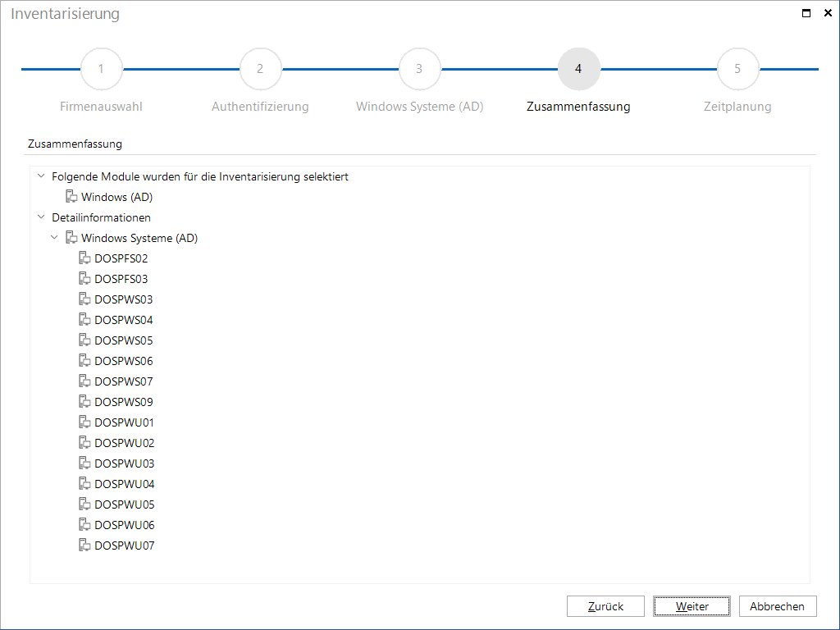Go to step 1 Firmenauswahl
Screen dimensions: 840x630
pyautogui.click(x=101, y=69)
